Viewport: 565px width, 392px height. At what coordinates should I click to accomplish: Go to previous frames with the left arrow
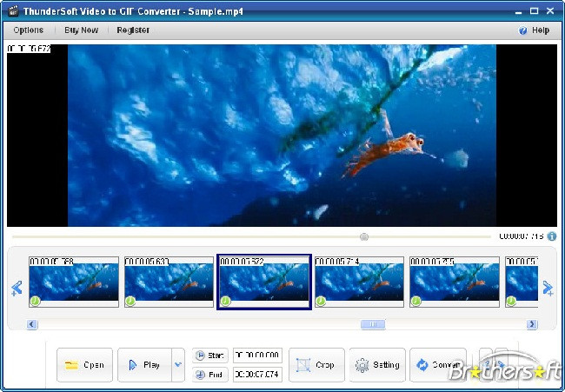point(17,289)
